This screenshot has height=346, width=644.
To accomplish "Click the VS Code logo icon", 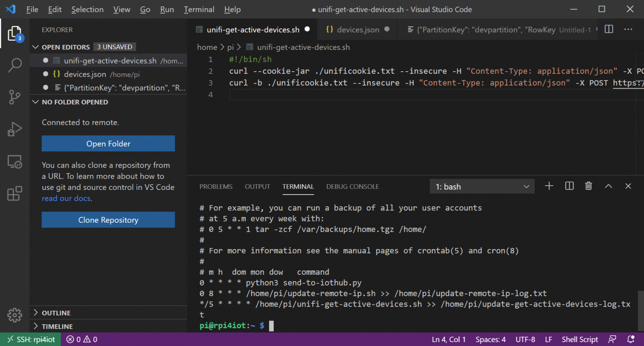I will click(10, 9).
